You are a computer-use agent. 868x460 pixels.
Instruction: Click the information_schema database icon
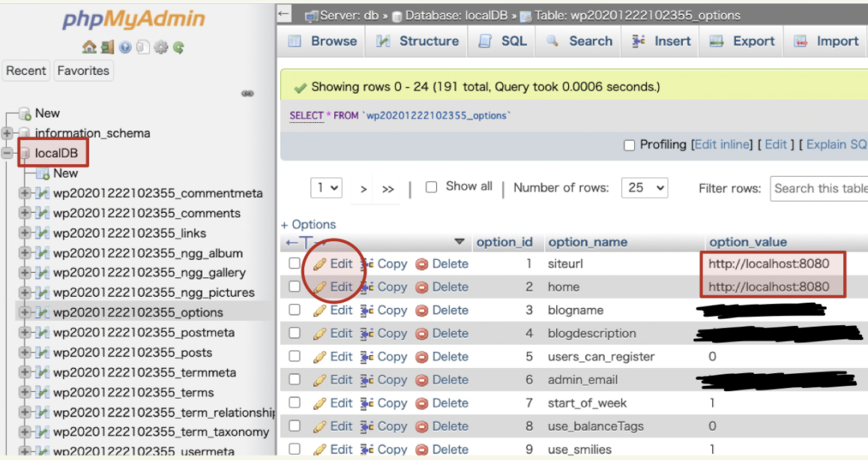[25, 133]
